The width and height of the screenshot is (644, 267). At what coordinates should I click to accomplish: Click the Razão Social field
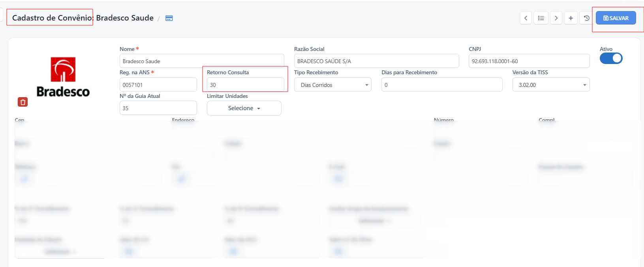click(x=376, y=61)
